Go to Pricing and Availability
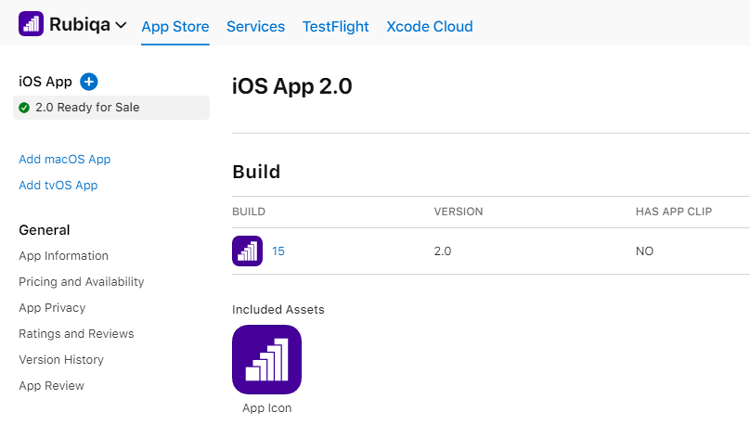Image resolution: width=750 pixels, height=425 pixels. [81, 282]
